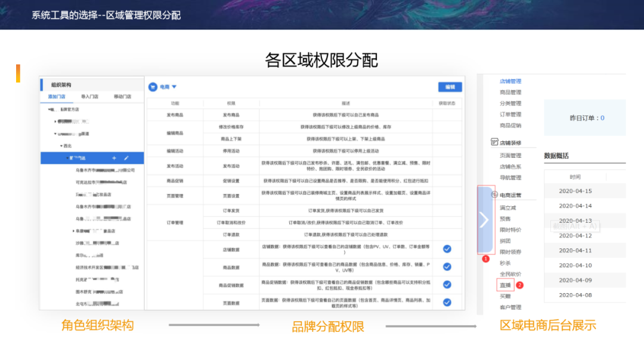The image size is (644, 361).
Task: Open 商品管理 in the right sidebar
Action: pyautogui.click(x=510, y=92)
